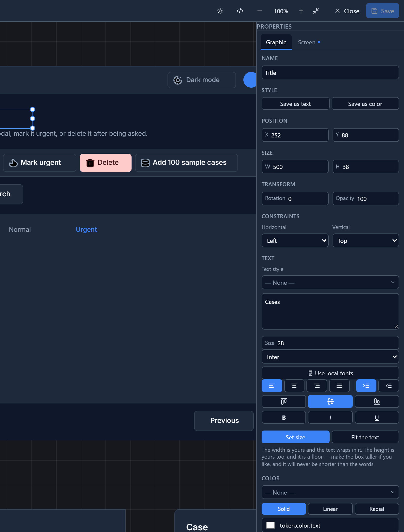Open the Text style dropdown
The width and height of the screenshot is (404, 532).
point(330,283)
